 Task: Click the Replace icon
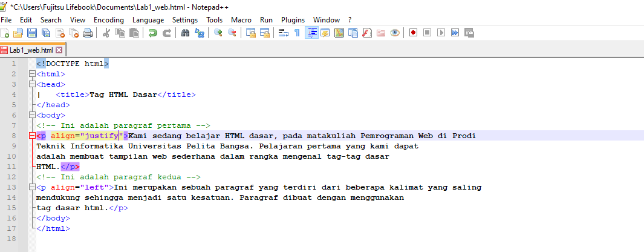point(199,33)
